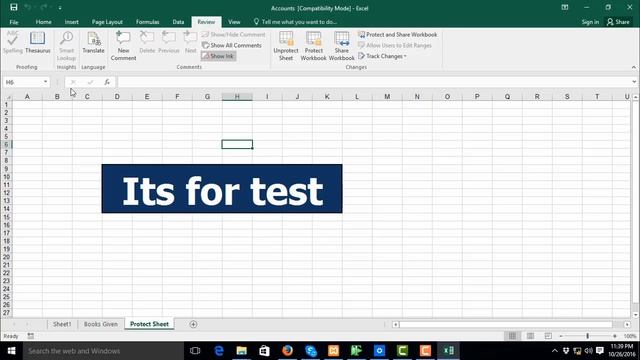
Task: Click the Delete comment icon
Action: point(147,42)
